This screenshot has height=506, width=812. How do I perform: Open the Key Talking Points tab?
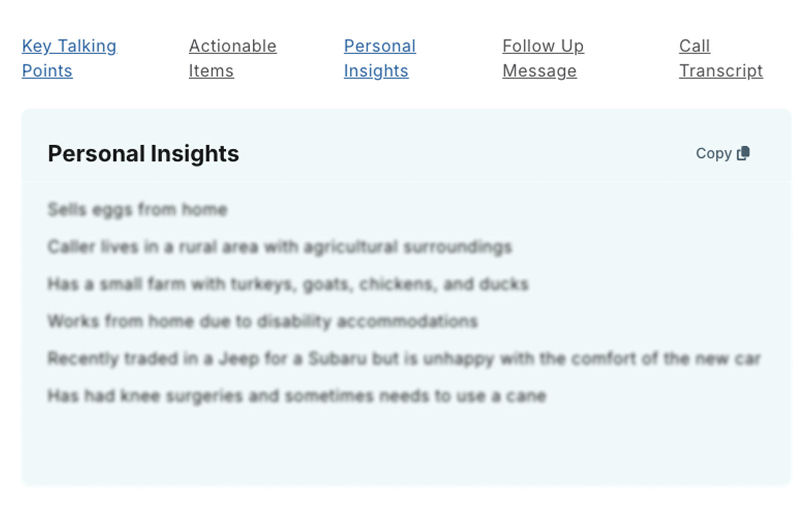coord(69,58)
